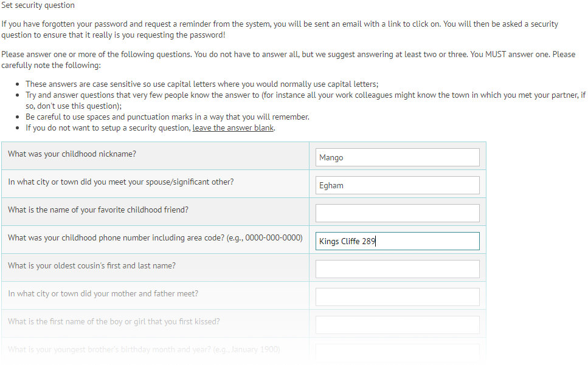
Task: Click the field containing 'Egham'
Action: pos(396,185)
